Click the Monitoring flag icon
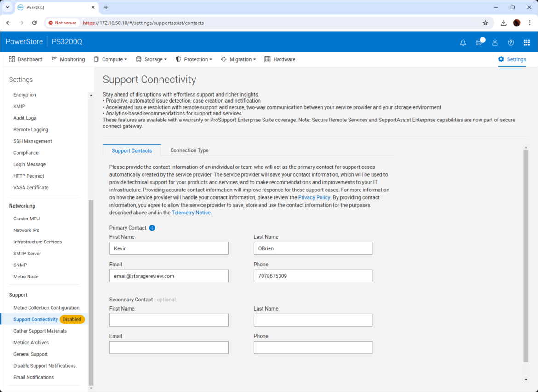This screenshot has width=538, height=392. pos(54,59)
